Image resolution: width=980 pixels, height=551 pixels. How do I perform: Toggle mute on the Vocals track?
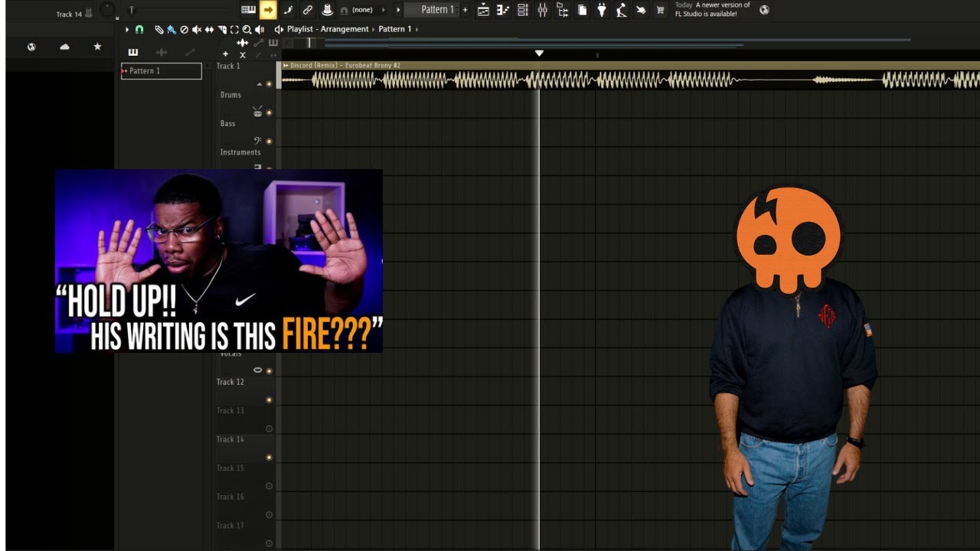pos(269,370)
